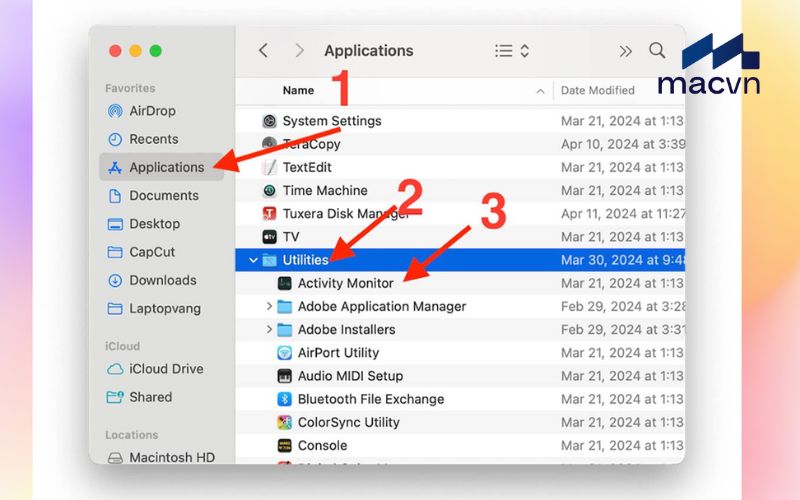Click the Apr 10, 2024 date of TeraCopy
This screenshot has width=800, height=500.
tap(622, 144)
